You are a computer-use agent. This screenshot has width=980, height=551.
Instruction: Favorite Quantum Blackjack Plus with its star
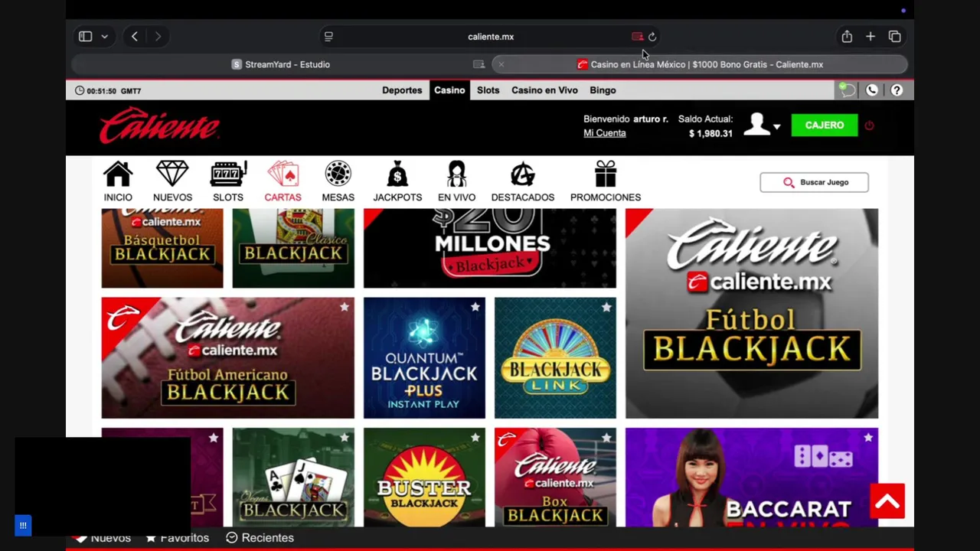[475, 307]
